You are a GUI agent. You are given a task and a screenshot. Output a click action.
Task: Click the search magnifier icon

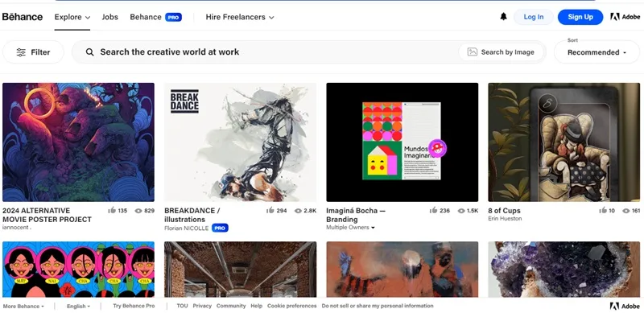89,52
